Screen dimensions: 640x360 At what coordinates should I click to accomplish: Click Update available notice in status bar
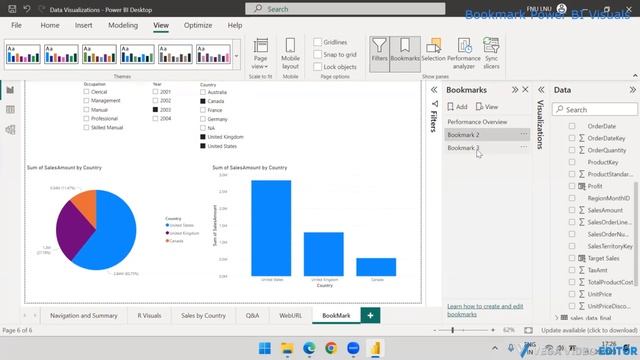click(x=589, y=330)
